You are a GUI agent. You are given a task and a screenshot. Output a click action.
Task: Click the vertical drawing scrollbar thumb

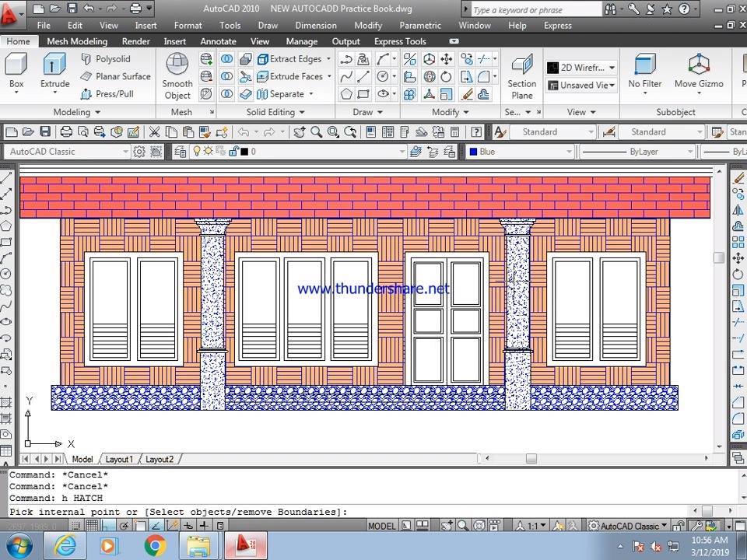tap(719, 257)
